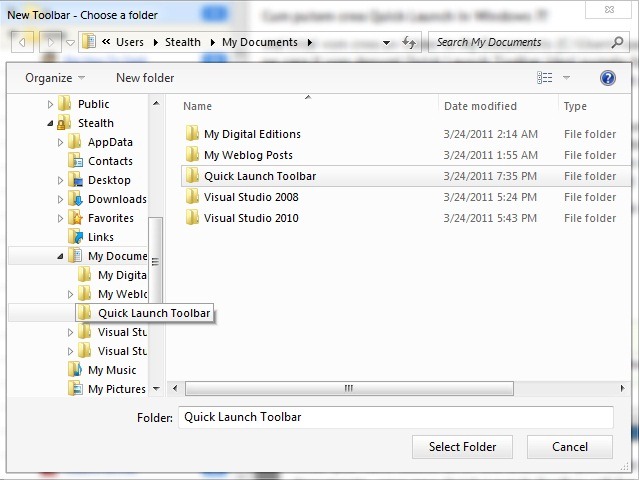
Task: Expand the Favorites folder node
Action: [60, 218]
